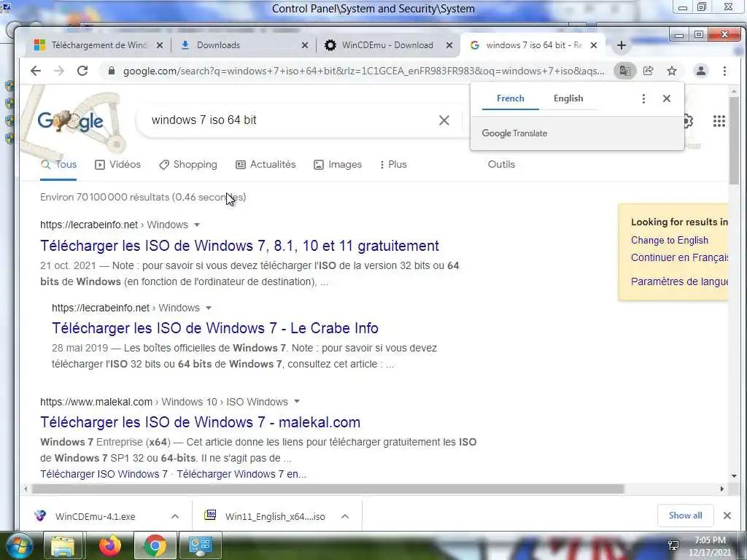Open the indented lecrabeinfo.net result's dropdown arrow
This screenshot has width=747, height=560.
click(208, 308)
